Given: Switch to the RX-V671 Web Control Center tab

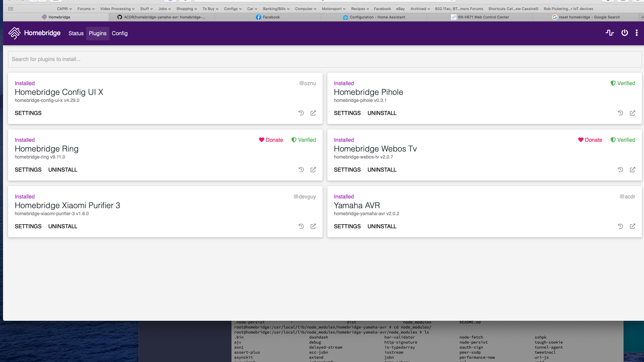Looking at the screenshot, I should (x=480, y=17).
